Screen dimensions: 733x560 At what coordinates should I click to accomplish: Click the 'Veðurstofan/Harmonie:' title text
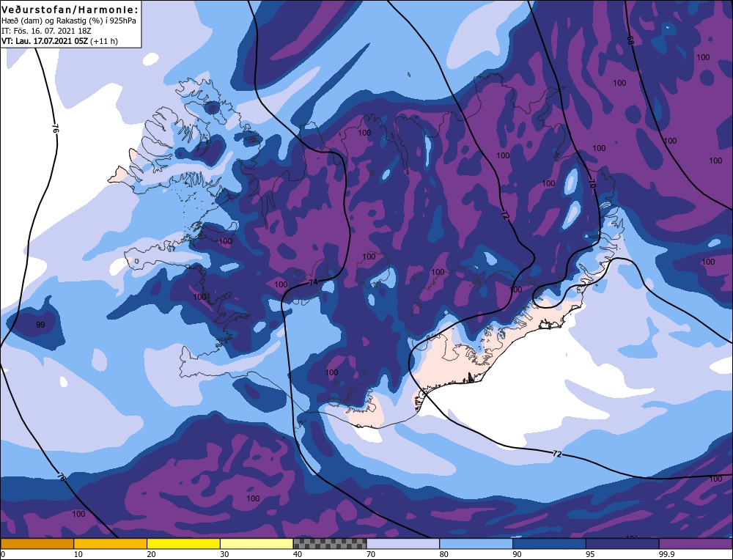pos(70,10)
